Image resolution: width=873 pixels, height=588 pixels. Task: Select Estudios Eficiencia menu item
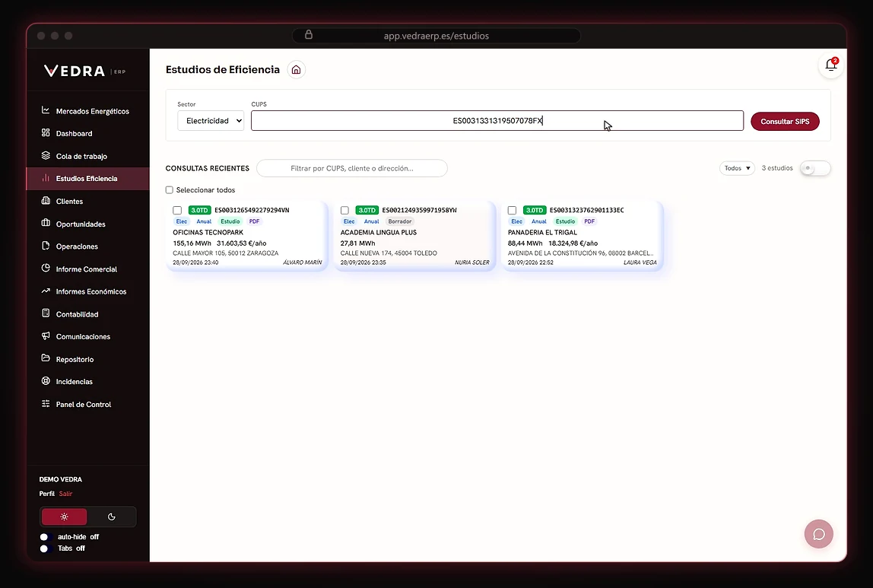[x=88, y=178]
